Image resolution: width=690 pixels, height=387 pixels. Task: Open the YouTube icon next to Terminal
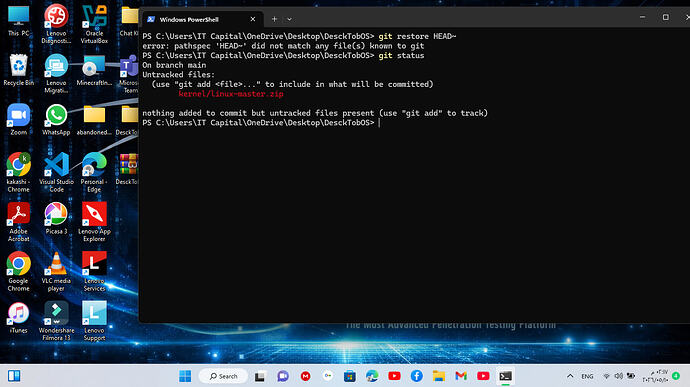[483, 376]
